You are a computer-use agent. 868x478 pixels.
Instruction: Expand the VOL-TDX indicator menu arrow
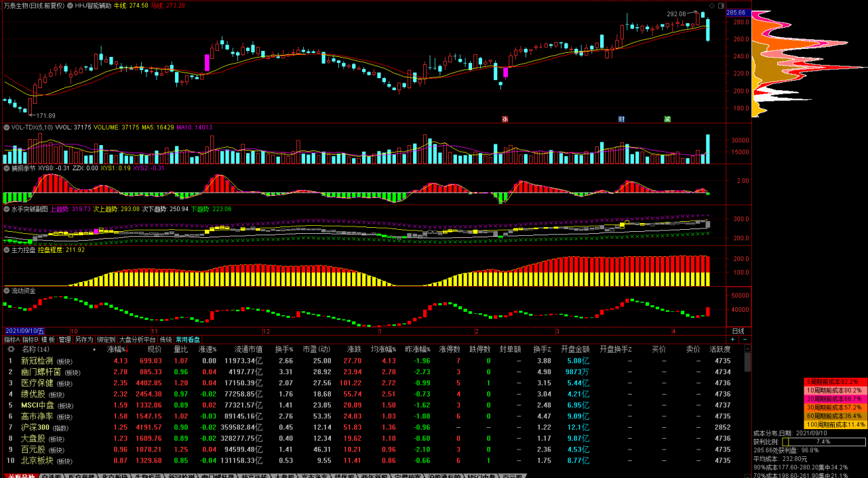pyautogui.click(x=7, y=127)
